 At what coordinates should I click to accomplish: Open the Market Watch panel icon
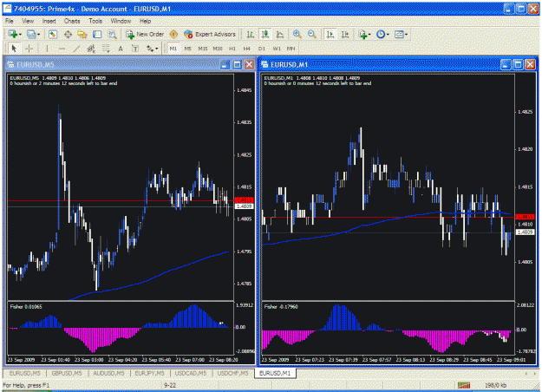(x=53, y=34)
